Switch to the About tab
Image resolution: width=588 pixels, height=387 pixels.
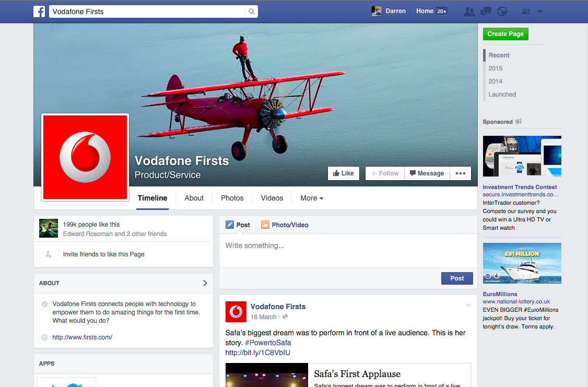point(194,198)
